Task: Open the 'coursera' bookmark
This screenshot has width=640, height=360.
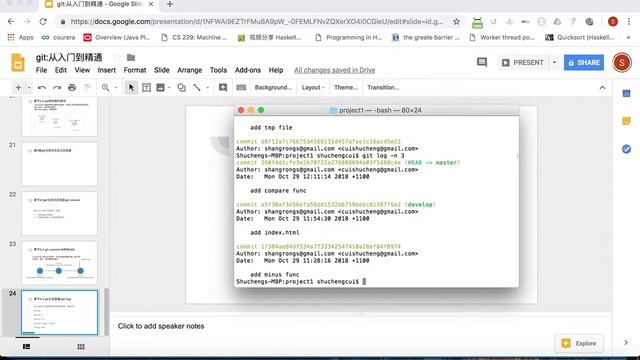Action: point(58,38)
